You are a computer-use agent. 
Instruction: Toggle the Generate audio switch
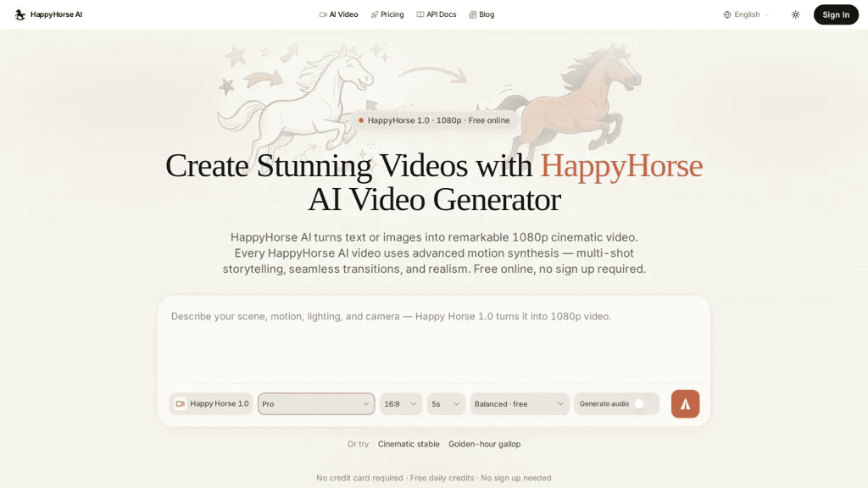[x=643, y=404]
